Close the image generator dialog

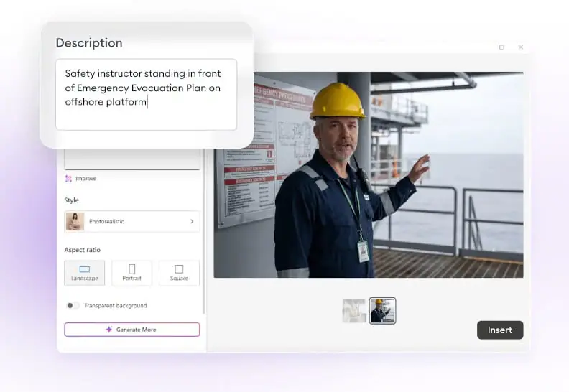(521, 47)
